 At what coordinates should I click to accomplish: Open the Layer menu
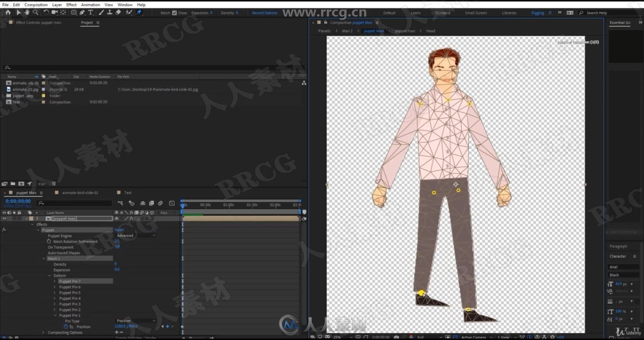point(57,5)
